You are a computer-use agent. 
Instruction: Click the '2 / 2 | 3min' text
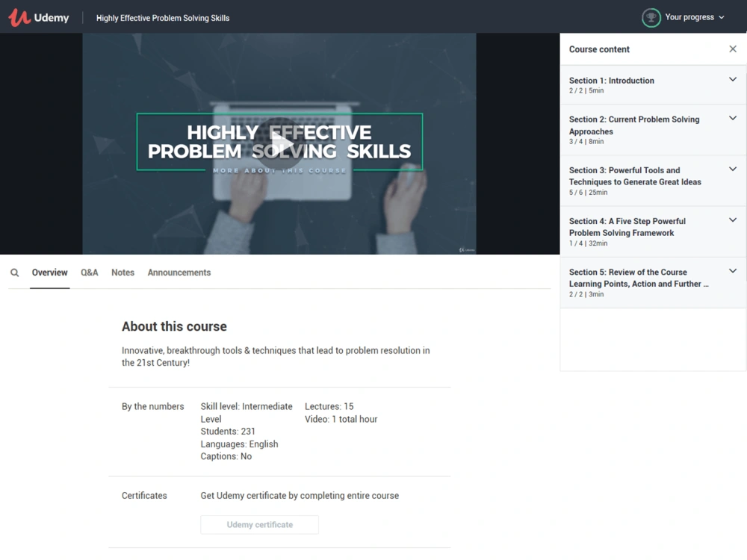(x=586, y=294)
